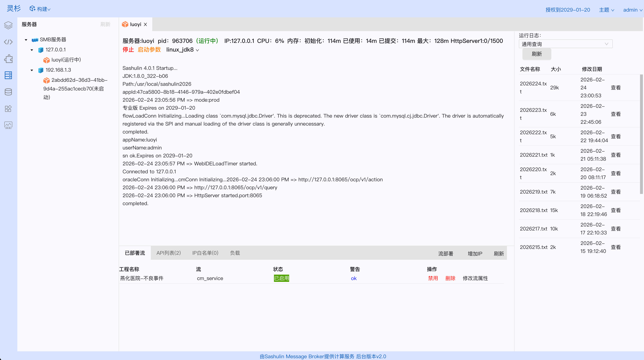Open the puzzle piece plugin icon
This screenshot has height=360, width=644.
(8, 59)
